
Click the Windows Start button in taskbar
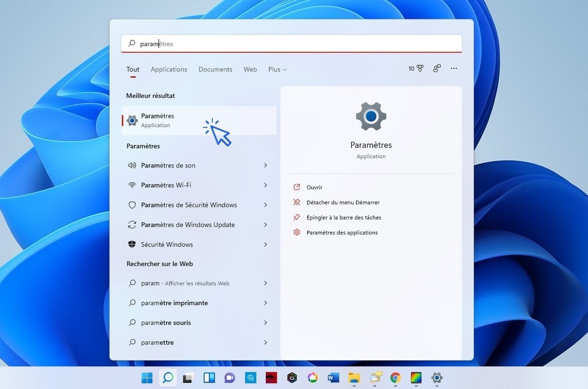146,378
